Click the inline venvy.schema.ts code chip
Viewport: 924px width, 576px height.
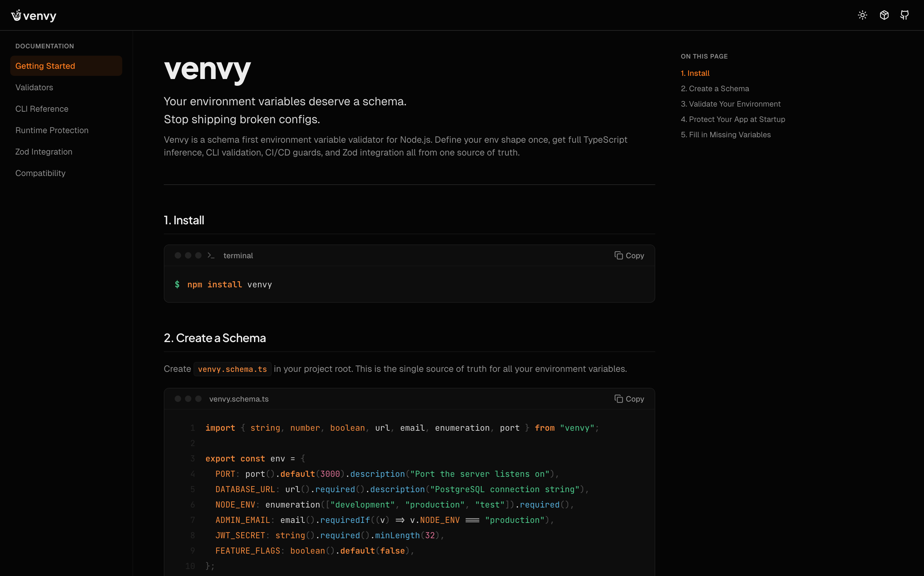click(x=232, y=369)
